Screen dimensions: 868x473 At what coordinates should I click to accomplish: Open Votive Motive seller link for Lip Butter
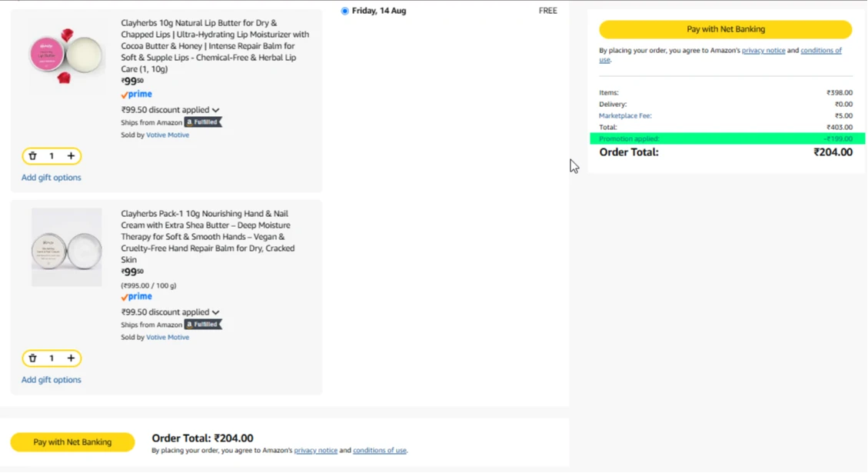coord(168,135)
